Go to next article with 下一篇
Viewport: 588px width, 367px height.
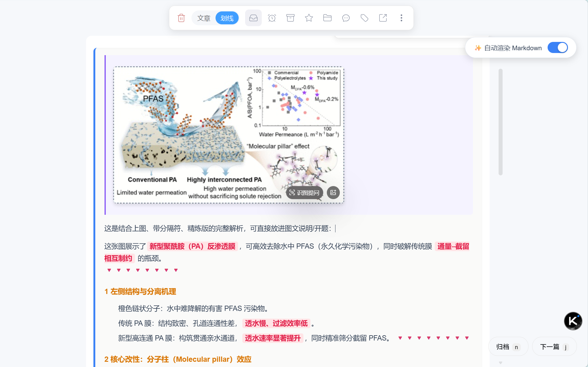coord(554,347)
